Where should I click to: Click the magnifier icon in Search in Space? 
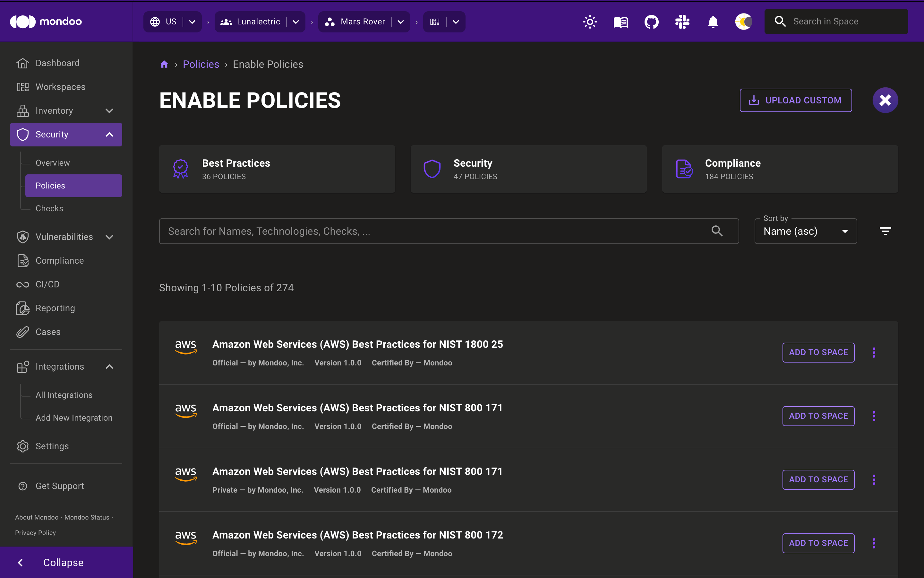tap(780, 22)
